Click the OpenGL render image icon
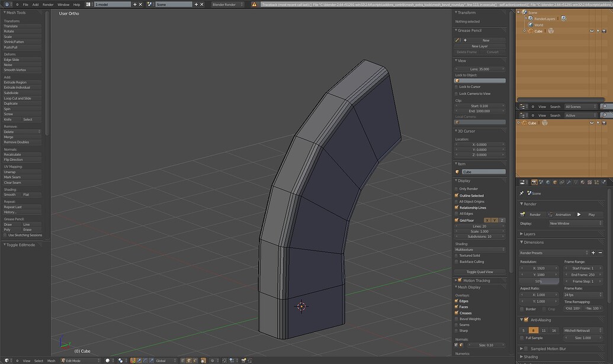613x364 pixels. [x=243, y=360]
